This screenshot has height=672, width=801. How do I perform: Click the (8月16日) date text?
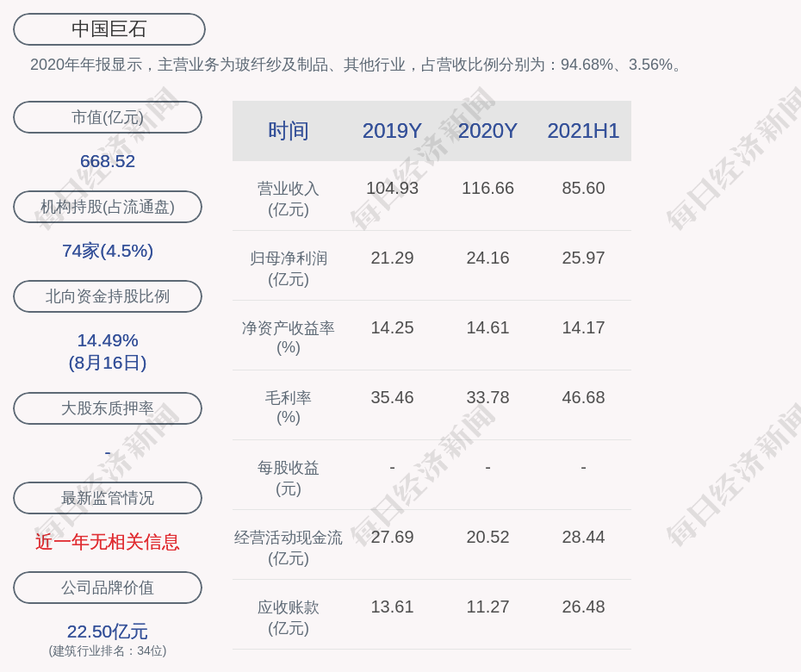(x=108, y=363)
